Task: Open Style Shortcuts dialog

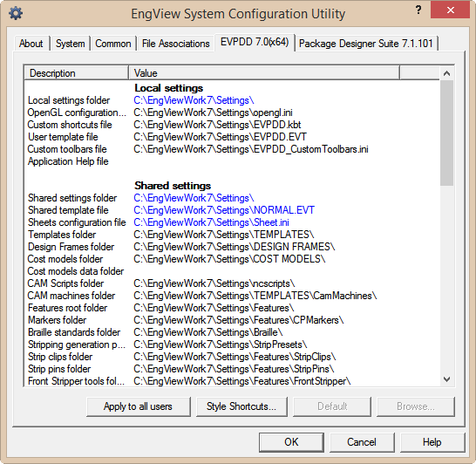Action: [x=241, y=406]
